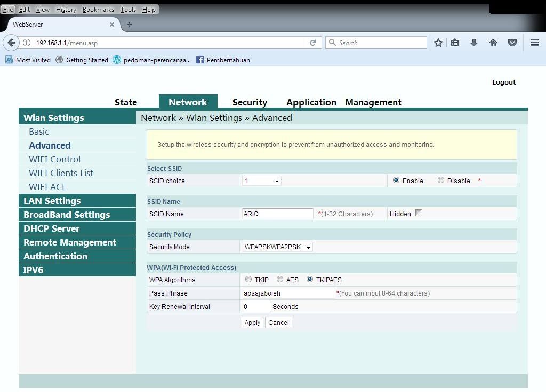This screenshot has width=546, height=392.
Task: Open the Firefox hamburger menu
Action: (534, 43)
